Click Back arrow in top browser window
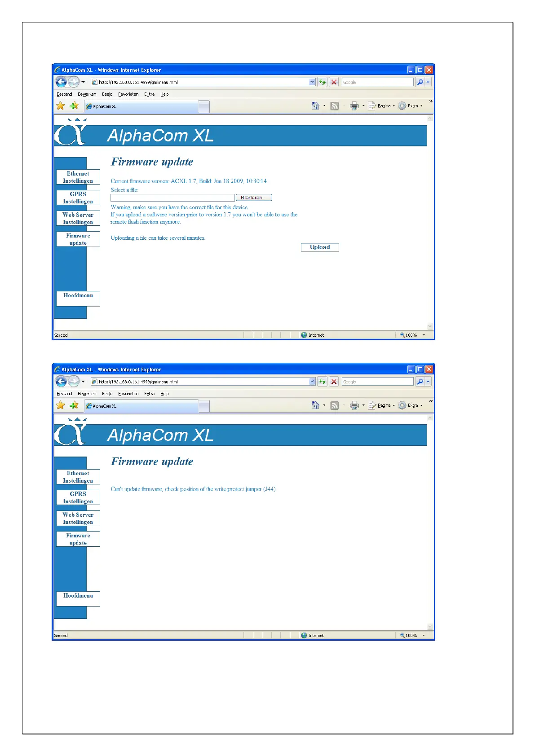 [61, 82]
